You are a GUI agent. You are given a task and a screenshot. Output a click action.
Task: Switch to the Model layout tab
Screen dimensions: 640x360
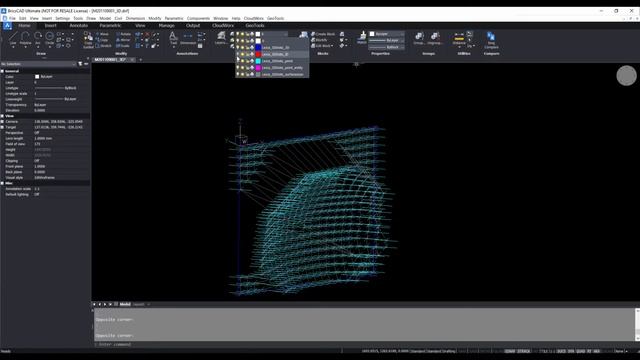tap(125, 304)
